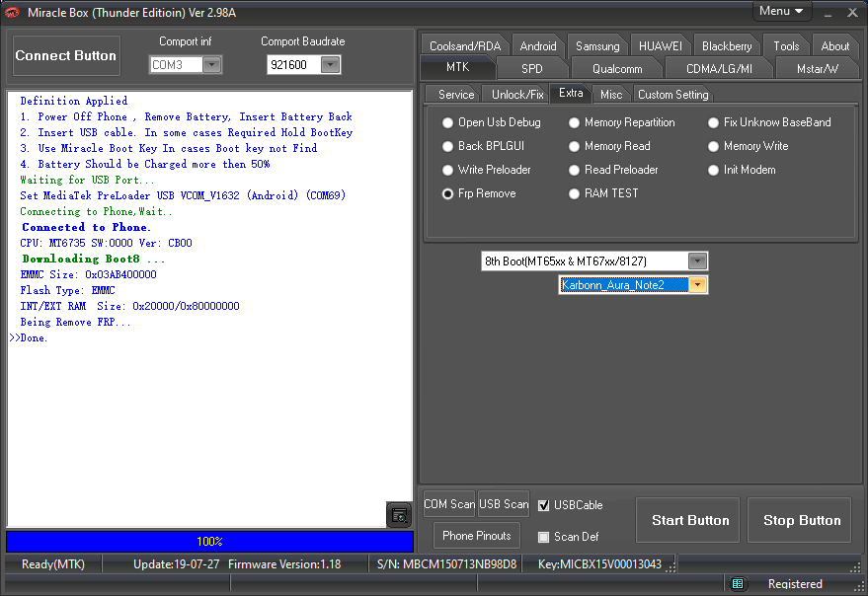Open the Samsung tab
The width and height of the screenshot is (868, 596).
click(x=597, y=46)
